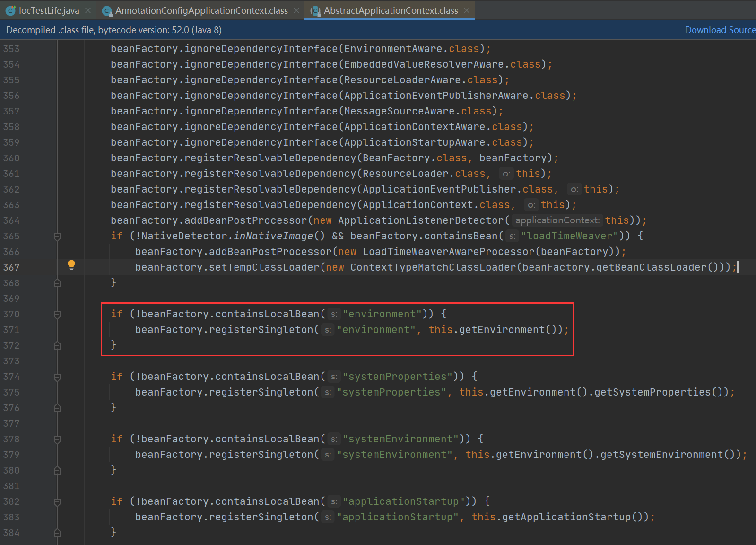Viewport: 756px width, 545px height.
Task: Click the fold end marker at line 372
Action: tap(57, 345)
